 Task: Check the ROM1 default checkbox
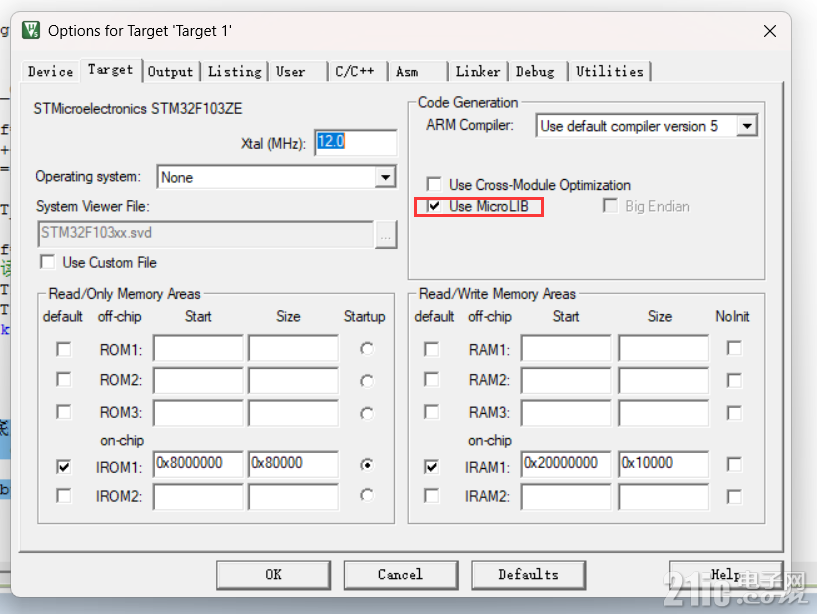64,349
